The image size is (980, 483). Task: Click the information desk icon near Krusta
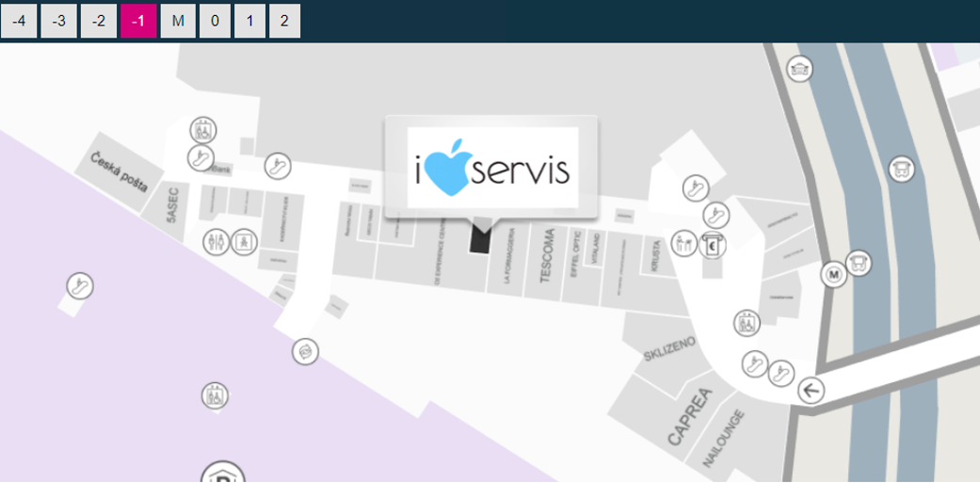[684, 243]
